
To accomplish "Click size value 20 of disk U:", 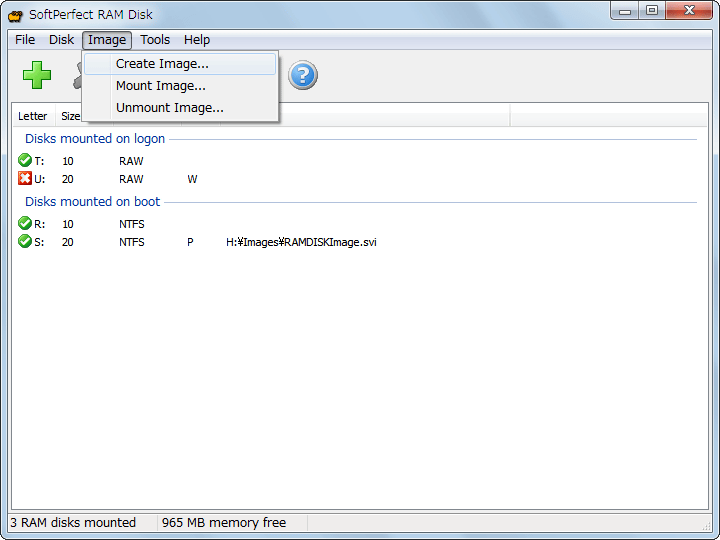I will 68,179.
